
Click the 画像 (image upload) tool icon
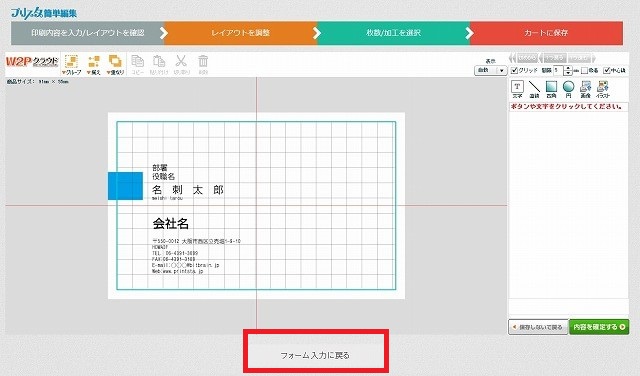point(585,89)
